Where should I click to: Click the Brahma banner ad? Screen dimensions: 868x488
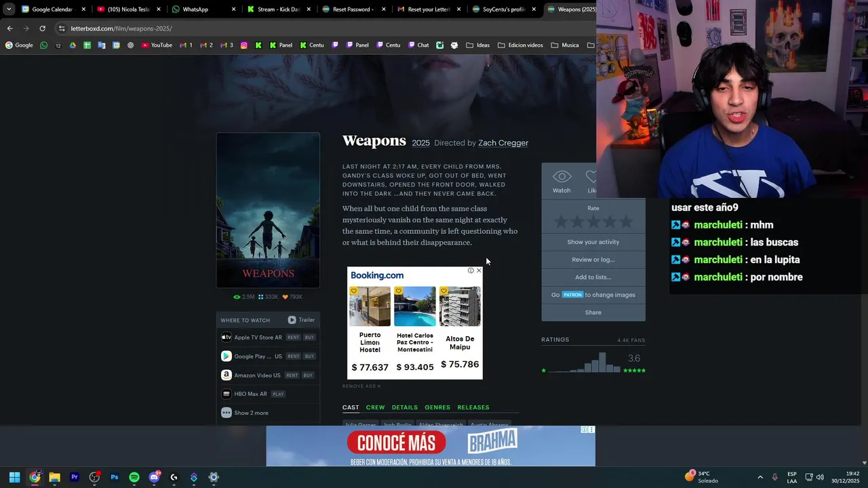[431, 446]
